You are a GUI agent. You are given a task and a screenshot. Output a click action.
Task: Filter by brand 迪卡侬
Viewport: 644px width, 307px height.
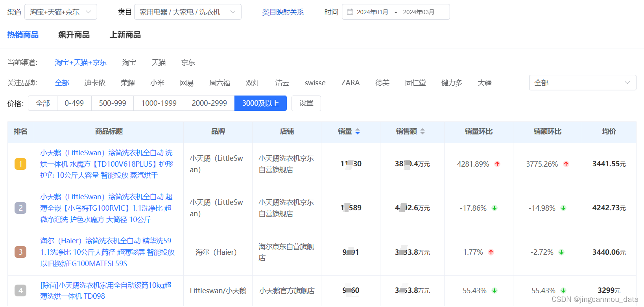pyautogui.click(x=95, y=83)
